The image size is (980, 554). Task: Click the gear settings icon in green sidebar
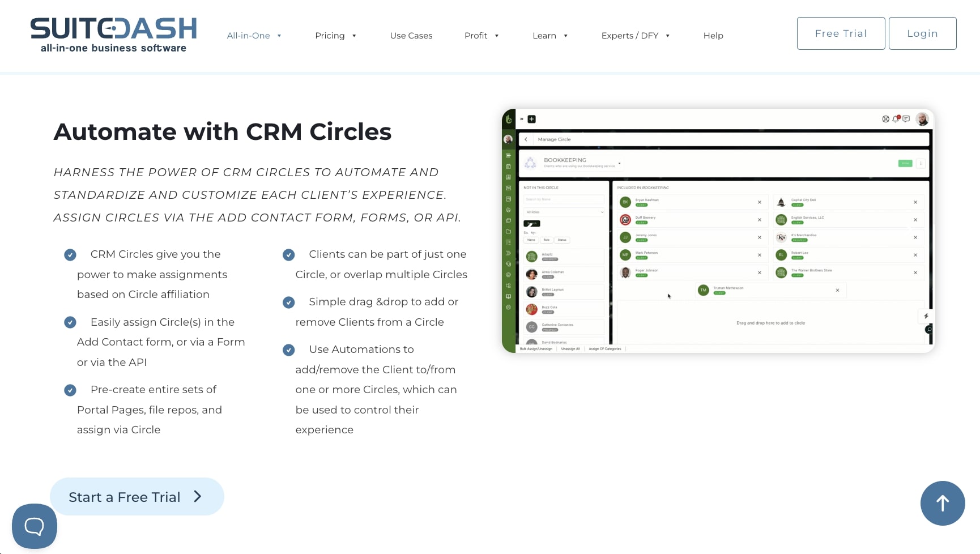508,307
